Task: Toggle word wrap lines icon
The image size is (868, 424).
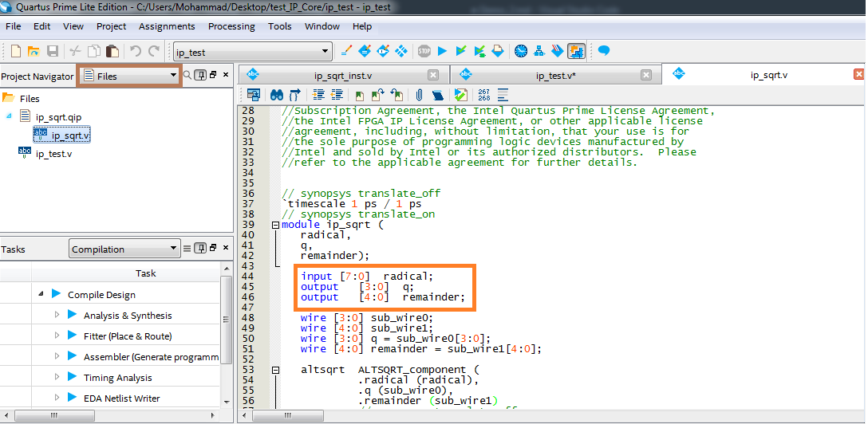Action: tap(503, 95)
